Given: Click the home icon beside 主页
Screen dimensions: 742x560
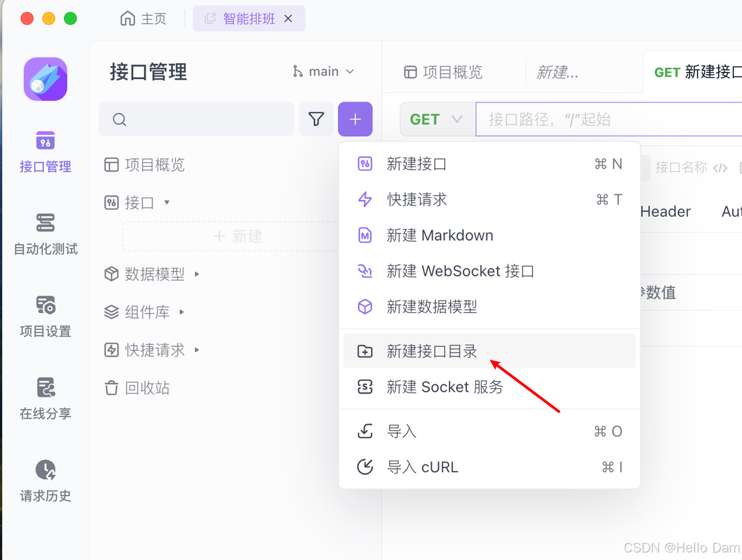Looking at the screenshot, I should (128, 19).
